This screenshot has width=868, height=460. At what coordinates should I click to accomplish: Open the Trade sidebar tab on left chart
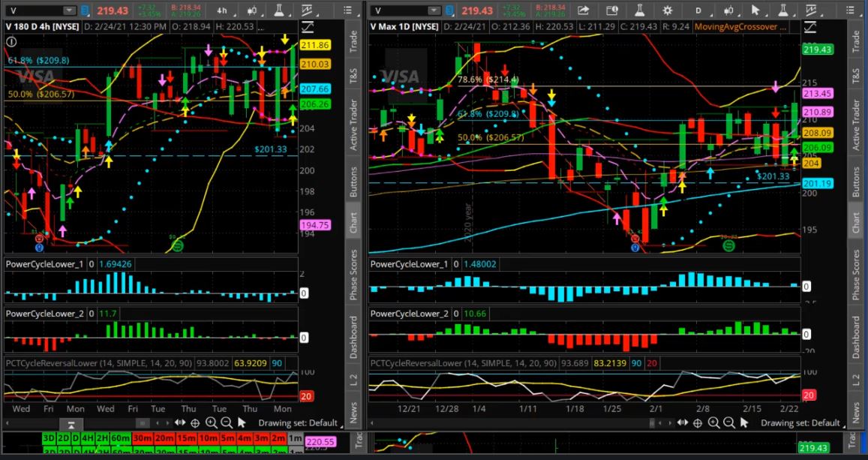click(354, 41)
